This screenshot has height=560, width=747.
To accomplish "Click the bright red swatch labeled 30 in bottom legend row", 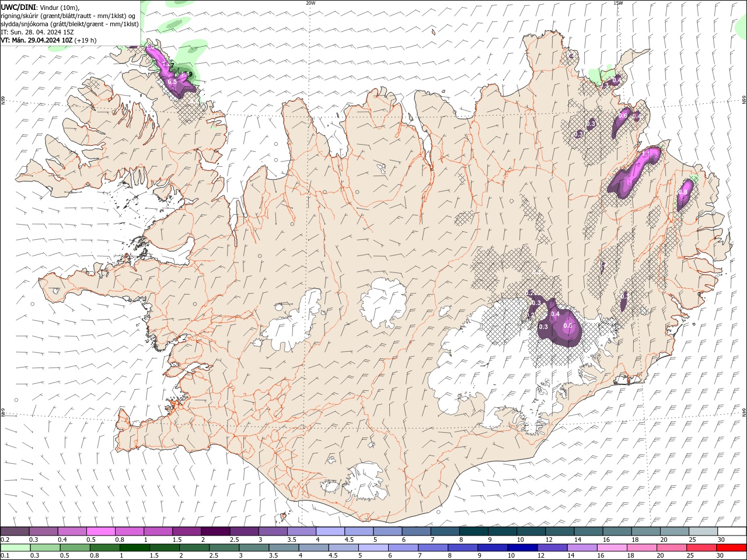I will click(x=731, y=548).
